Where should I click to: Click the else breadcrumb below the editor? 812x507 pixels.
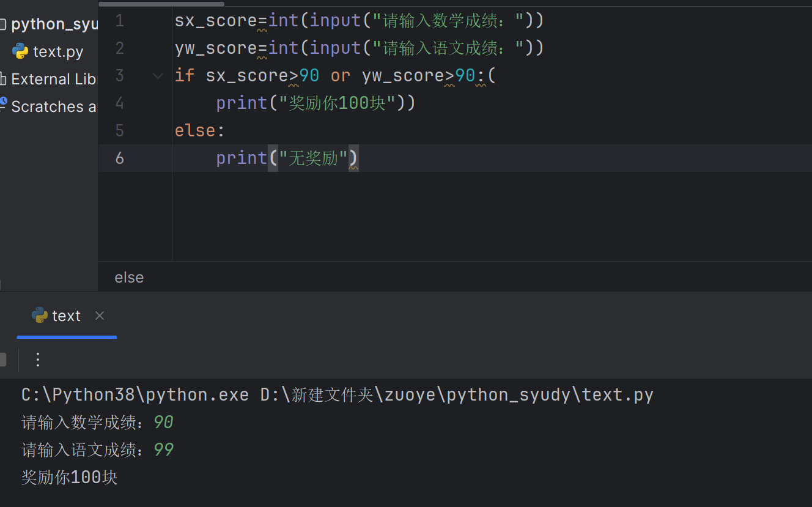pos(129,277)
